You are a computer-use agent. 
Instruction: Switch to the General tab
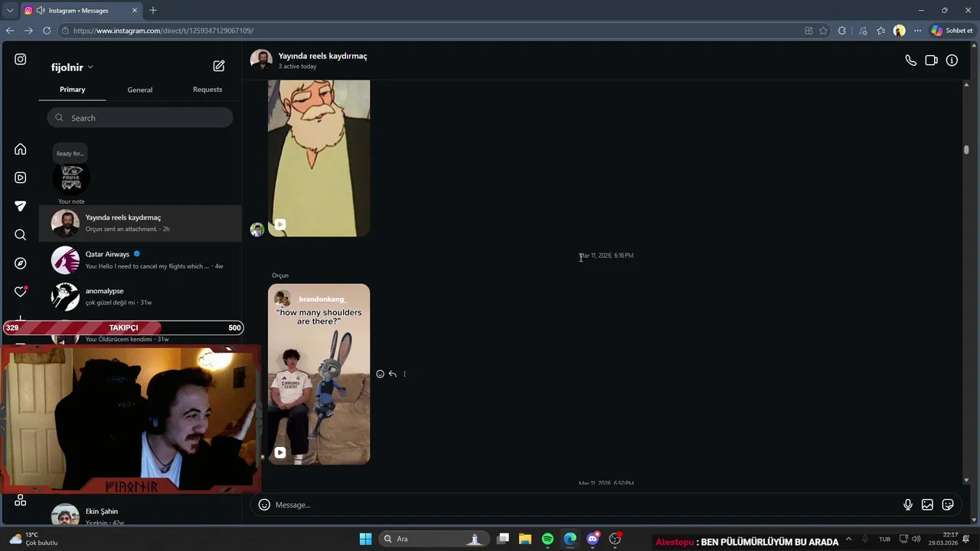tap(140, 90)
